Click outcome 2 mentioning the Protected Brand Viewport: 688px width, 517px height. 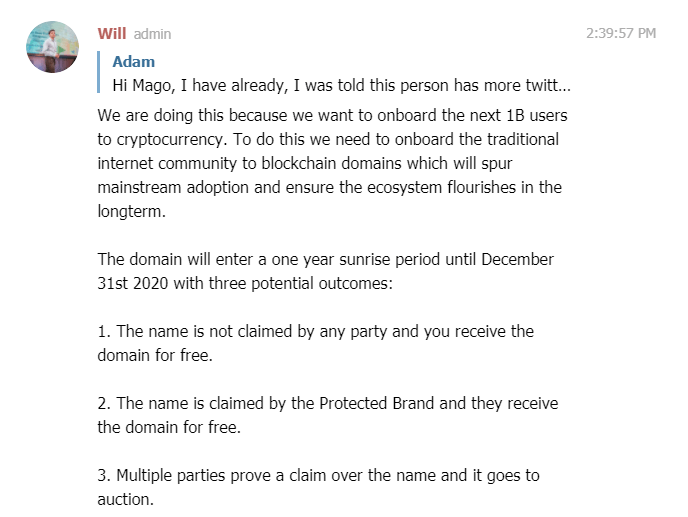click(x=328, y=415)
